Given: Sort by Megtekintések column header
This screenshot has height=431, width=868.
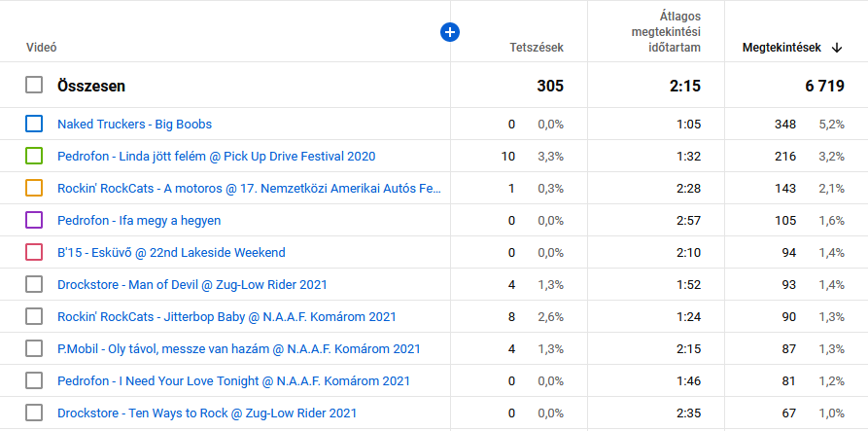Looking at the screenshot, I should [x=781, y=47].
